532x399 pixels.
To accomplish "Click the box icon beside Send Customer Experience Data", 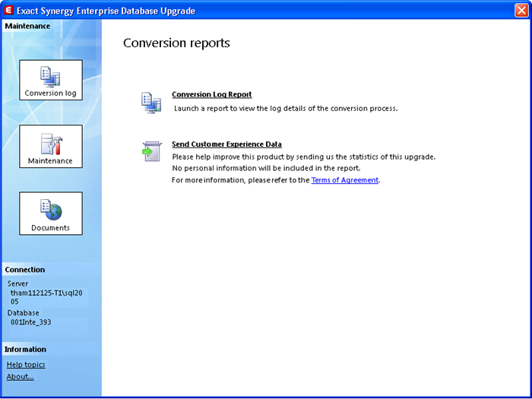I will 151,151.
